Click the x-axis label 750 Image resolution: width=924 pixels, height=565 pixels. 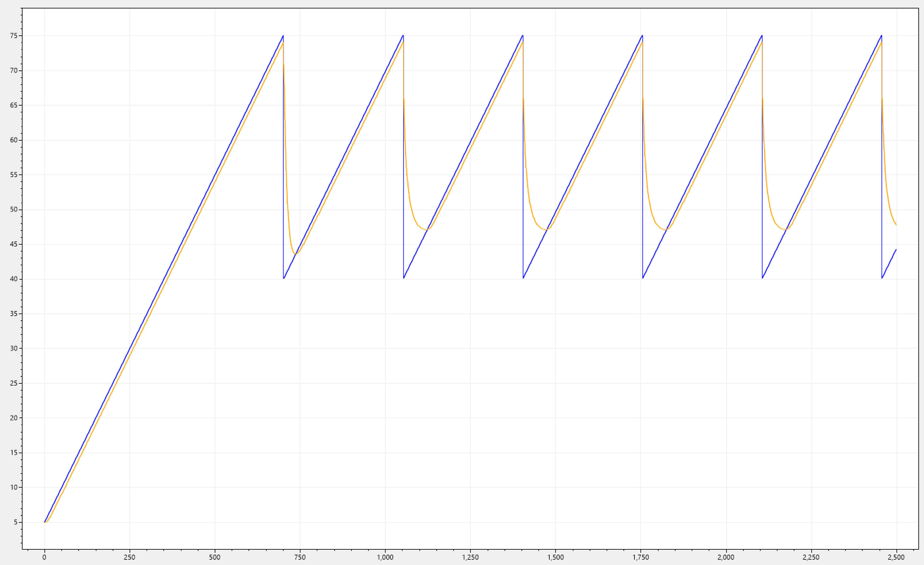[300, 557]
